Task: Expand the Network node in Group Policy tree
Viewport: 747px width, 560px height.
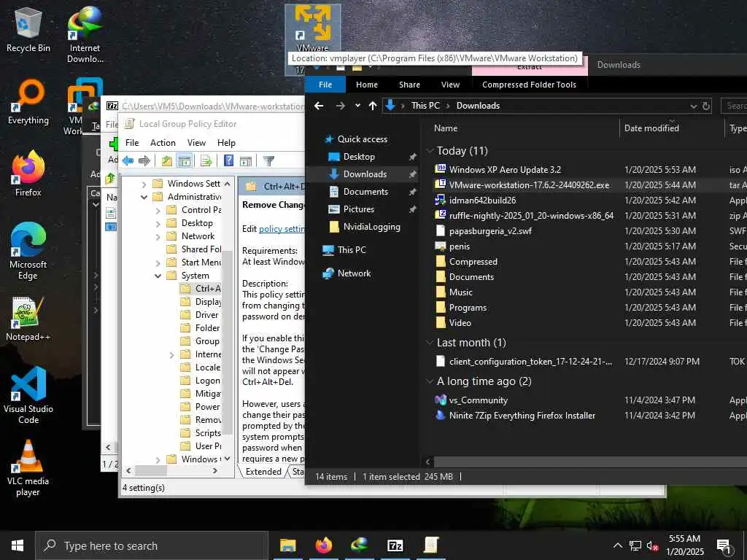Action: [x=158, y=237]
